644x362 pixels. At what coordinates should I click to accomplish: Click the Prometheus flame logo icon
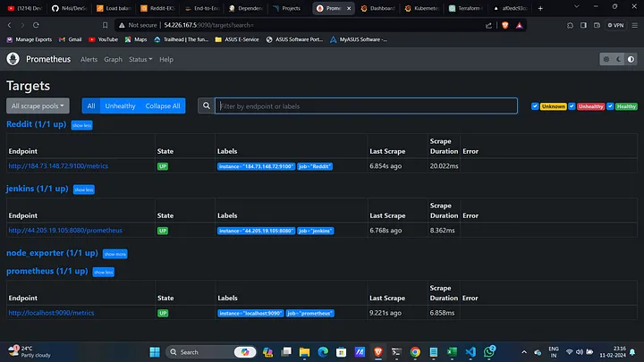point(13,59)
